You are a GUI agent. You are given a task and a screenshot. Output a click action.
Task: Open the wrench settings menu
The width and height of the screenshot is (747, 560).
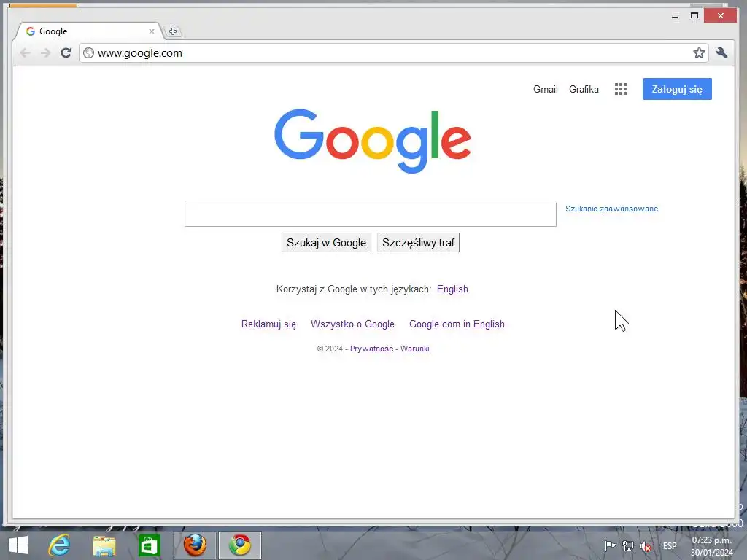click(x=721, y=52)
